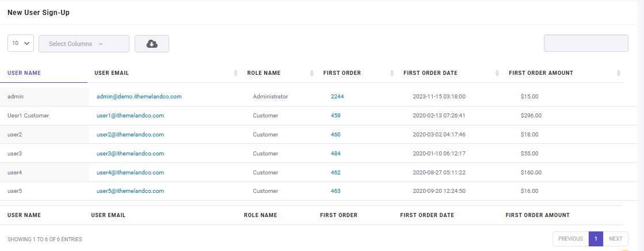The image size is (644, 251).
Task: Click the $55.00 amount cell
Action: pos(529,153)
